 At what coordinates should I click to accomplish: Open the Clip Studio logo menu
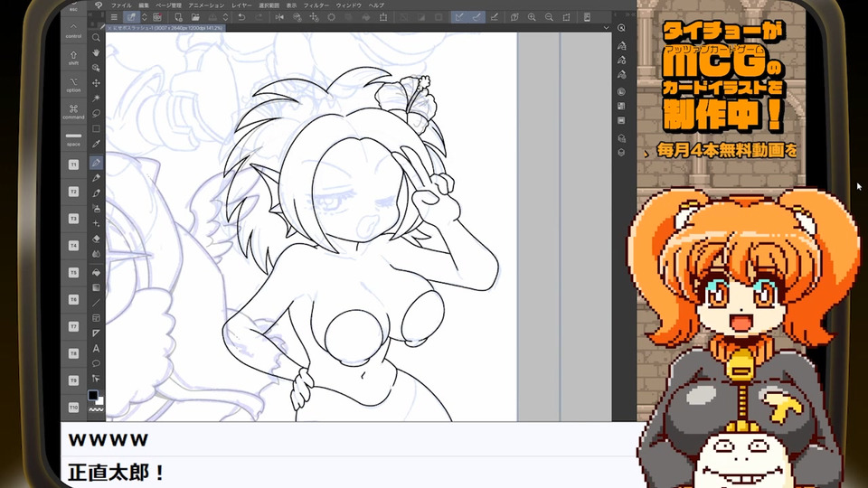pyautogui.click(x=98, y=5)
